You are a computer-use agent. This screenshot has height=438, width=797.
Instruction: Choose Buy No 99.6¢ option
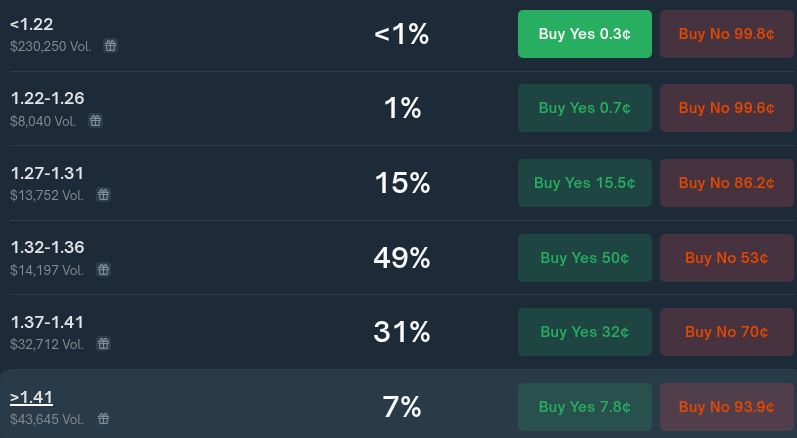(727, 108)
